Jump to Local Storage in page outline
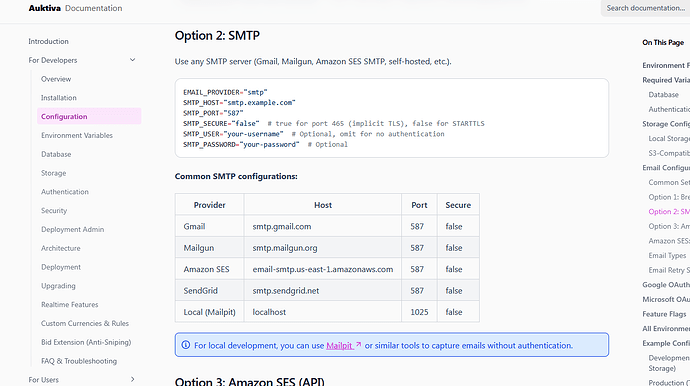The image size is (690, 386). pos(669,139)
